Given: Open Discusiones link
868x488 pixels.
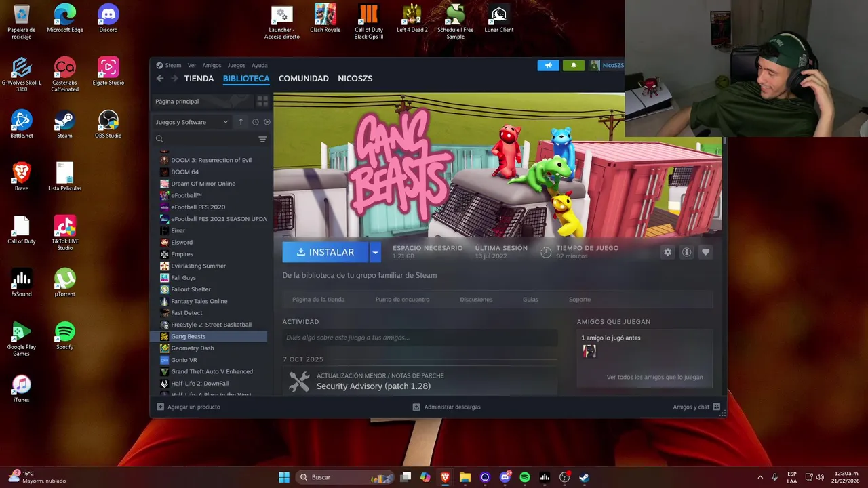Looking at the screenshot, I should click(x=476, y=299).
